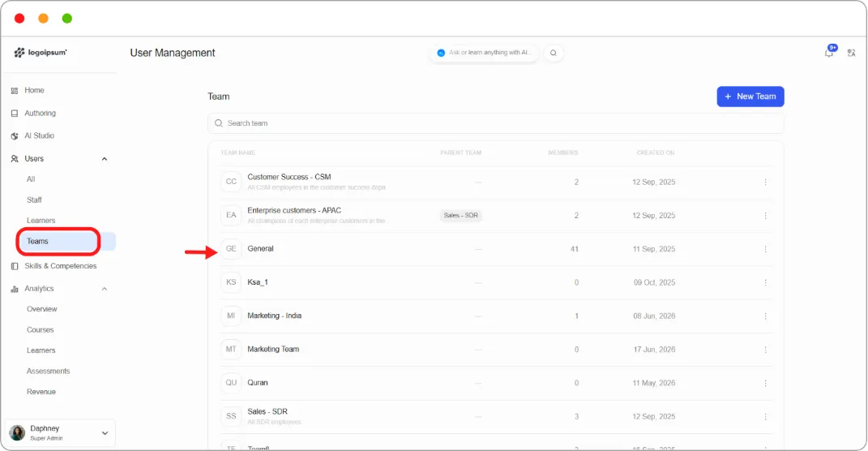
Task: Select Teams under Users
Action: pyautogui.click(x=37, y=242)
